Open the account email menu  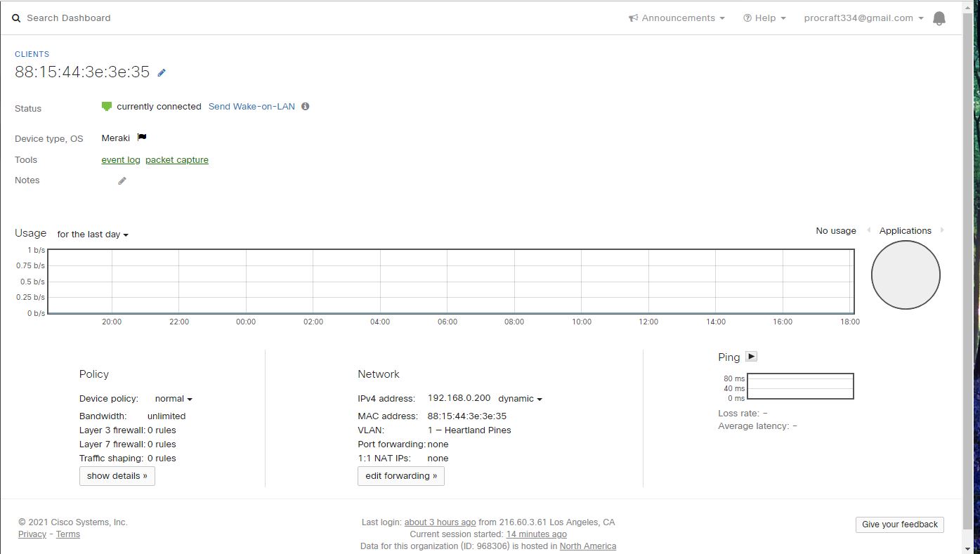click(x=863, y=18)
